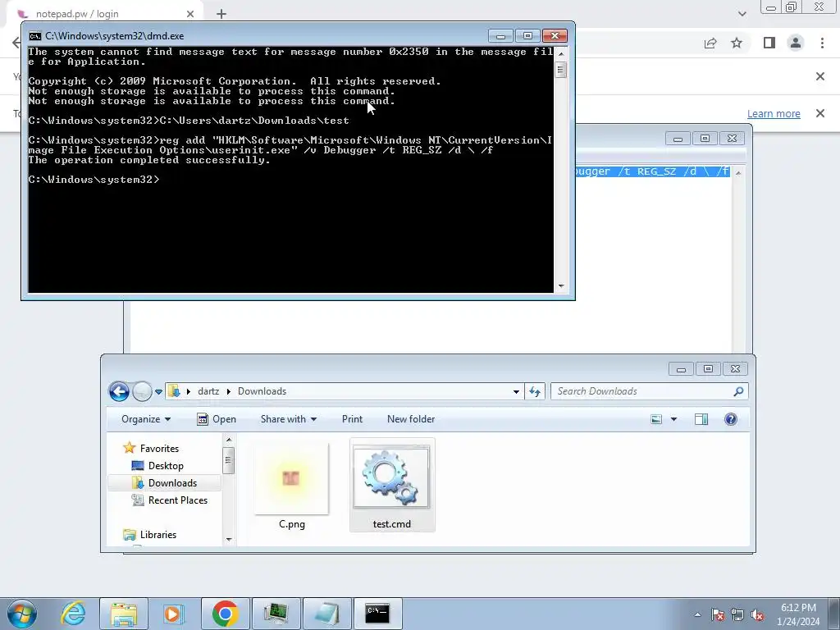Viewport: 840px width, 630px height.
Task: Click the Learn more link in Chrome
Action: pos(774,113)
